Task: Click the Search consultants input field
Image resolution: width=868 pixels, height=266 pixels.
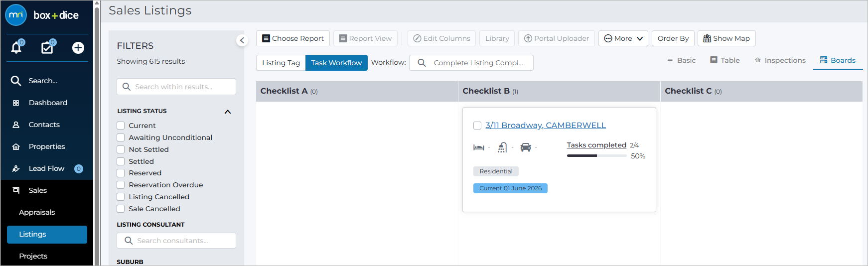Action: click(x=176, y=241)
